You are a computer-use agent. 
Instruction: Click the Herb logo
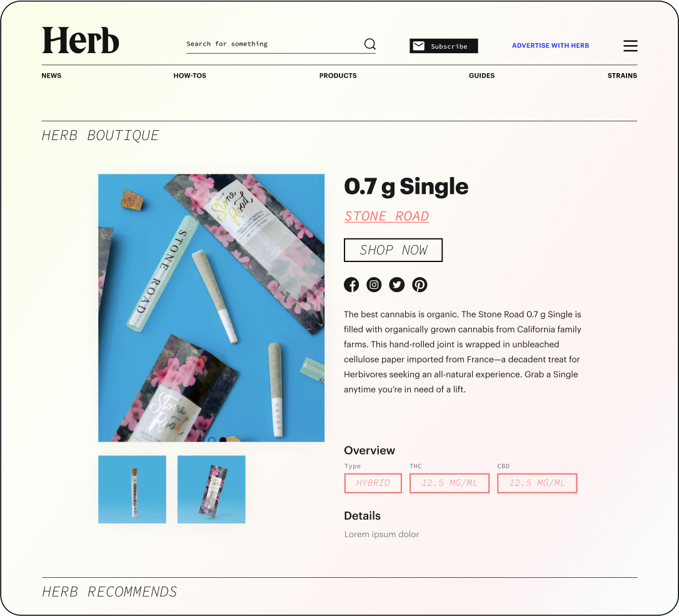coord(81,40)
